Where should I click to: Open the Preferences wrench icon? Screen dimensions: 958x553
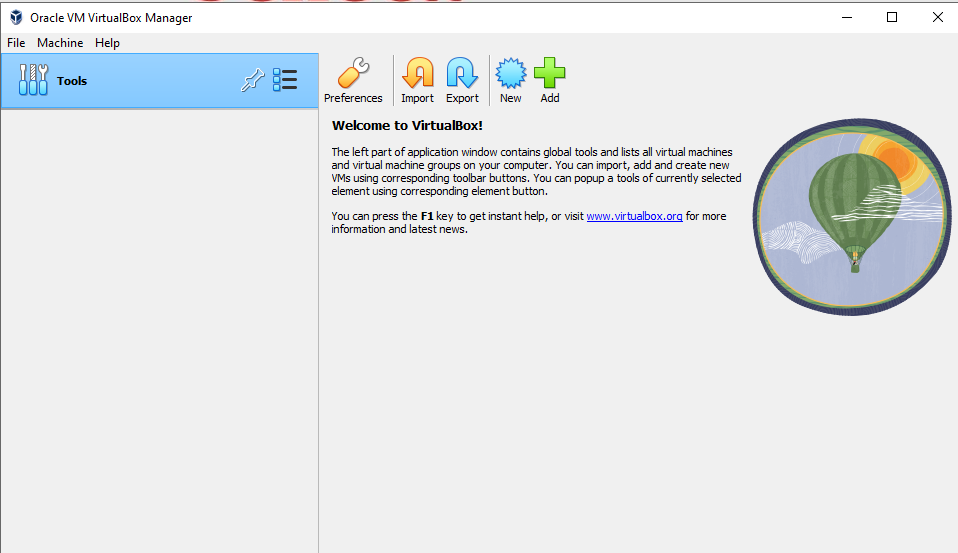pos(353,74)
